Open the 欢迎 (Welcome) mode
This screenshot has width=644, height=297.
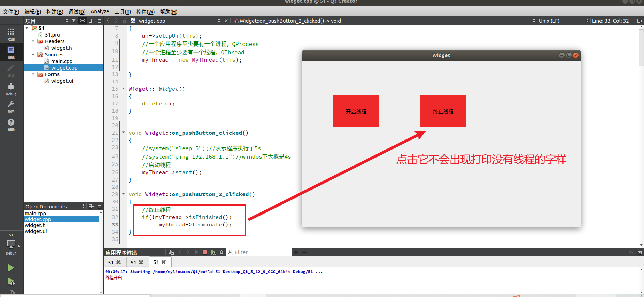pos(11,34)
